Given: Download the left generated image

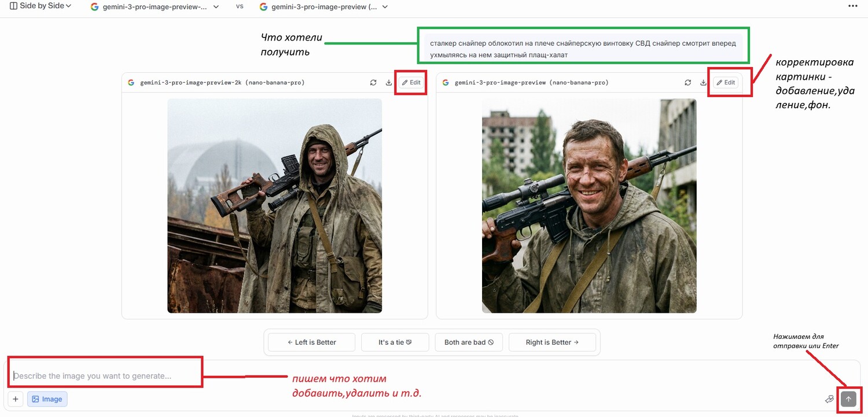Looking at the screenshot, I should [x=389, y=83].
